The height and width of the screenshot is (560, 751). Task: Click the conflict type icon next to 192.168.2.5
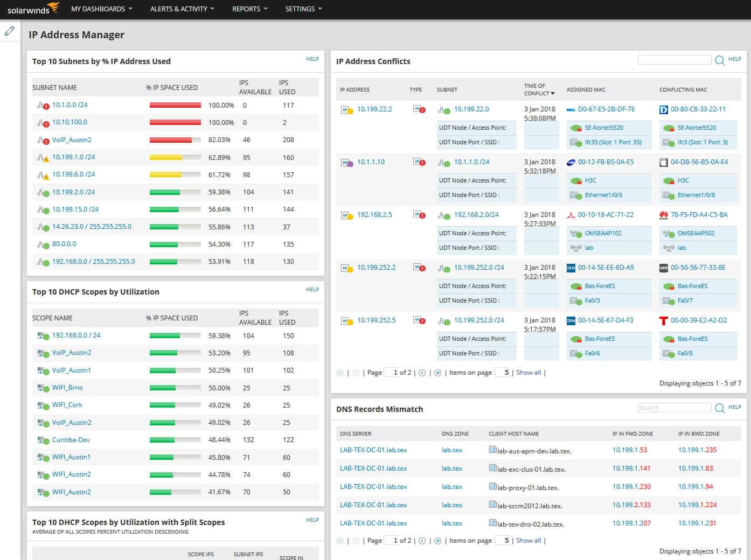[x=419, y=214]
